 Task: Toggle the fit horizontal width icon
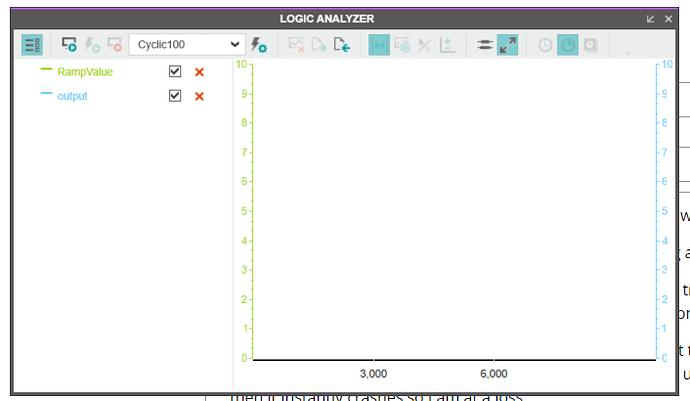(x=379, y=45)
